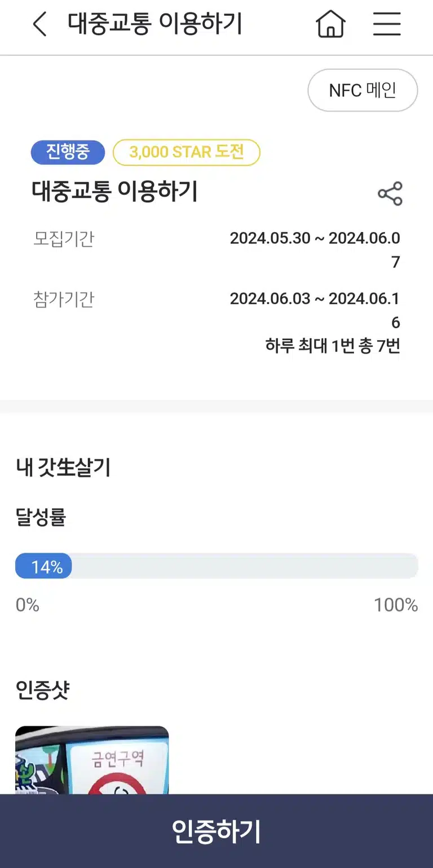
Task: Open the 금연구역 certification photo thumbnail
Action: point(92,760)
